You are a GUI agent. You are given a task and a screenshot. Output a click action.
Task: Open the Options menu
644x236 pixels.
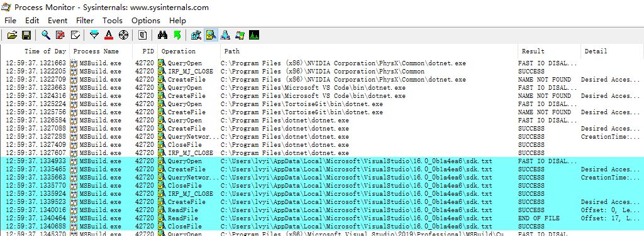click(146, 21)
